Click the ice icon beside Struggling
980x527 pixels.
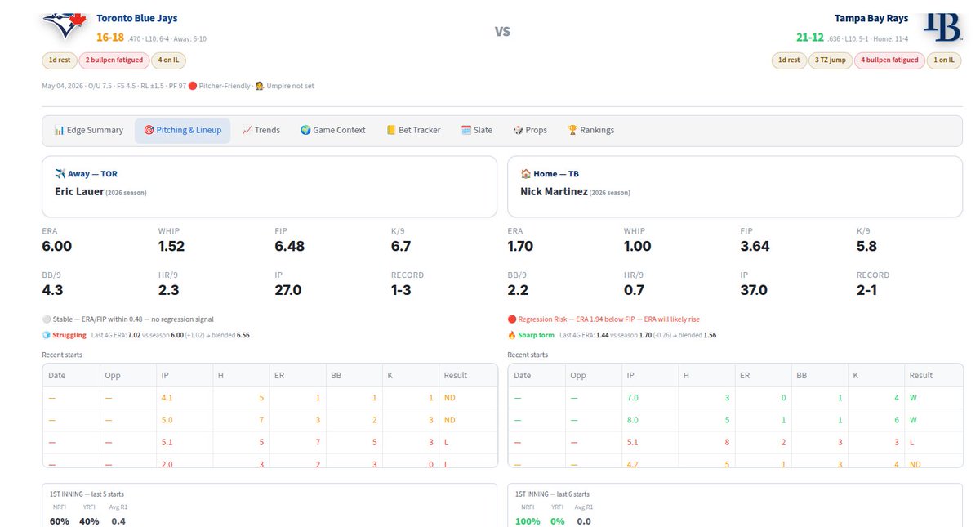coord(46,334)
